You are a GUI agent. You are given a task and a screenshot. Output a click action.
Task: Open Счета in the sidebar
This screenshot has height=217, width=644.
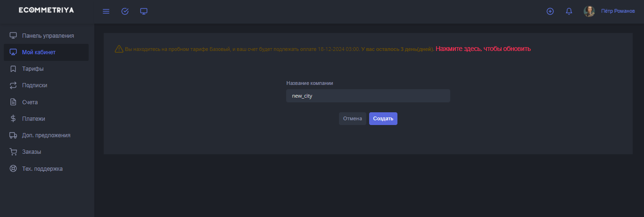[x=30, y=102]
